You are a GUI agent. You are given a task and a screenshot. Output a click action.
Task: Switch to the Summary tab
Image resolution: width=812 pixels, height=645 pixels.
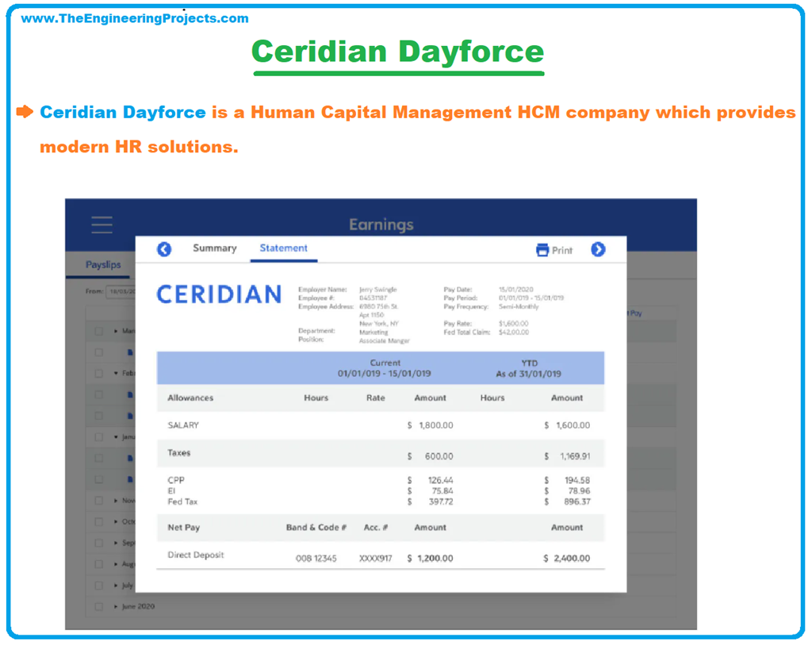point(215,248)
